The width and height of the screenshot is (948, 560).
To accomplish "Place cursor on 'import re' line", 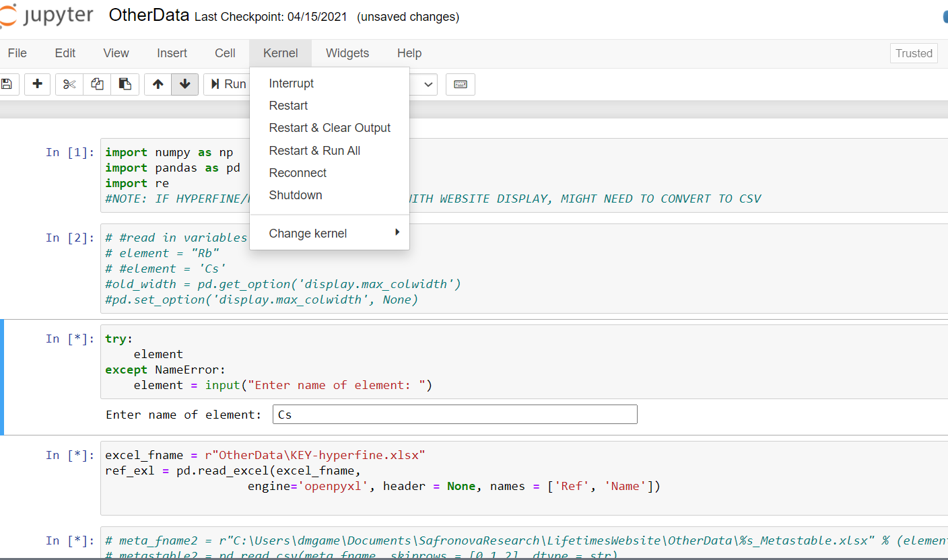I will pos(137,183).
